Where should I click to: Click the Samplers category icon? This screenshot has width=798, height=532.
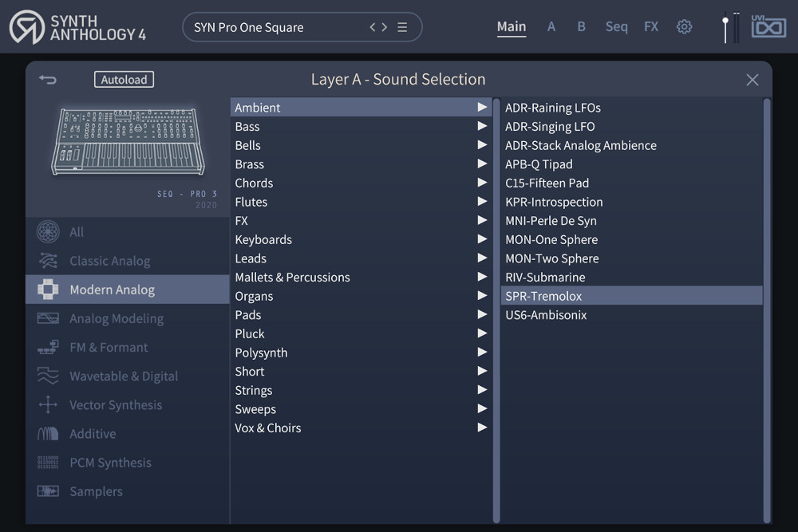pos(48,491)
